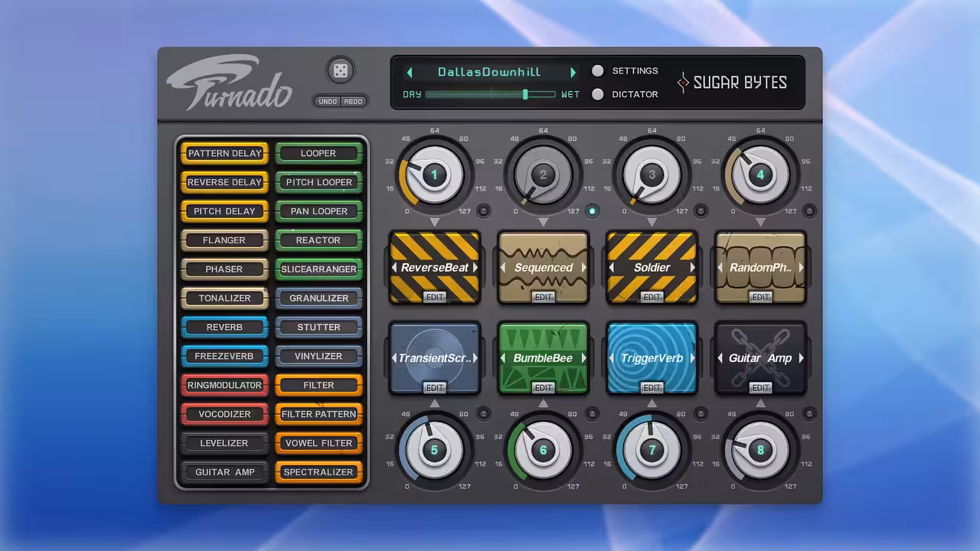Choose the Freezeverb effect

pyautogui.click(x=224, y=356)
